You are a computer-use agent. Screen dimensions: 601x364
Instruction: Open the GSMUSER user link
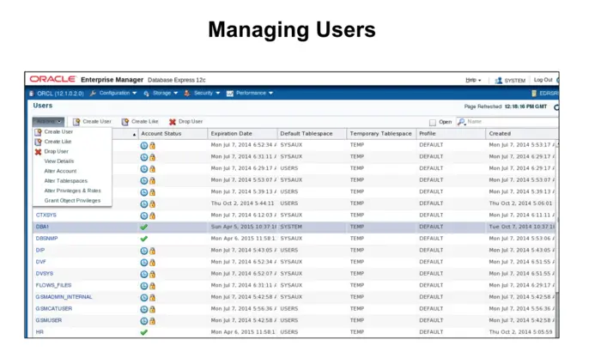(49, 321)
